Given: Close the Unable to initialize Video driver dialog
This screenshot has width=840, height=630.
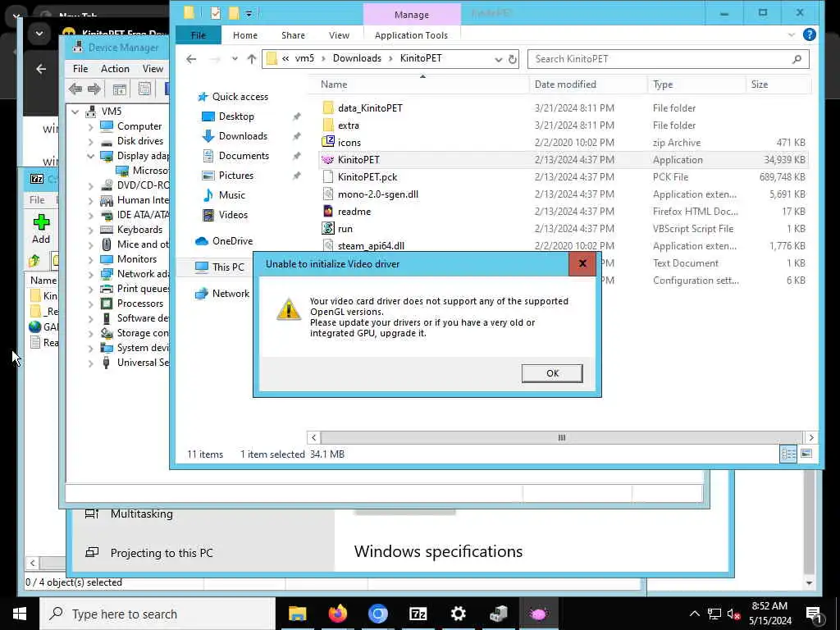Looking at the screenshot, I should [x=582, y=263].
